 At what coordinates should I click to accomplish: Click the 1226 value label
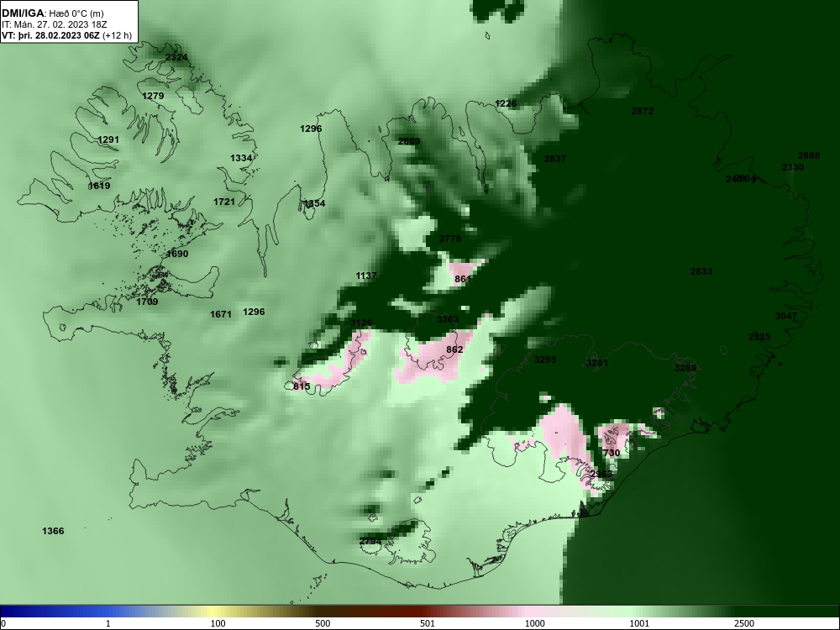[x=506, y=103]
